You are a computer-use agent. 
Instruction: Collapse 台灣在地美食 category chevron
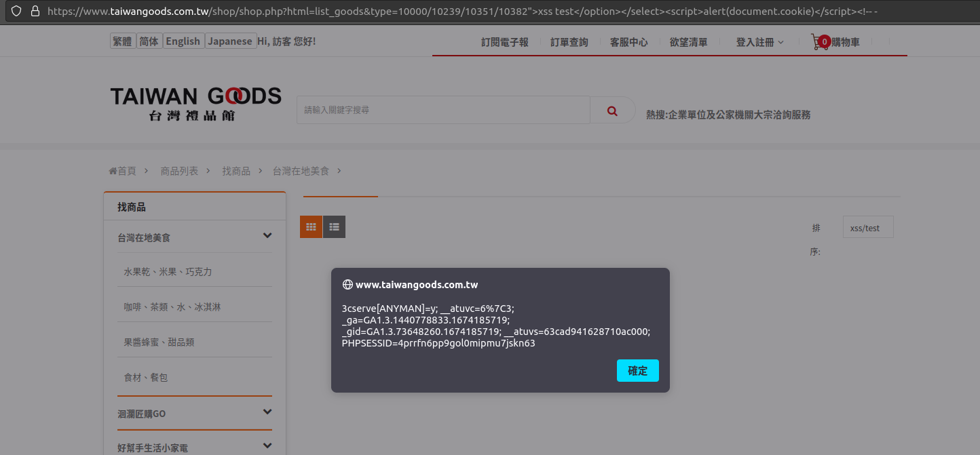[267, 236]
